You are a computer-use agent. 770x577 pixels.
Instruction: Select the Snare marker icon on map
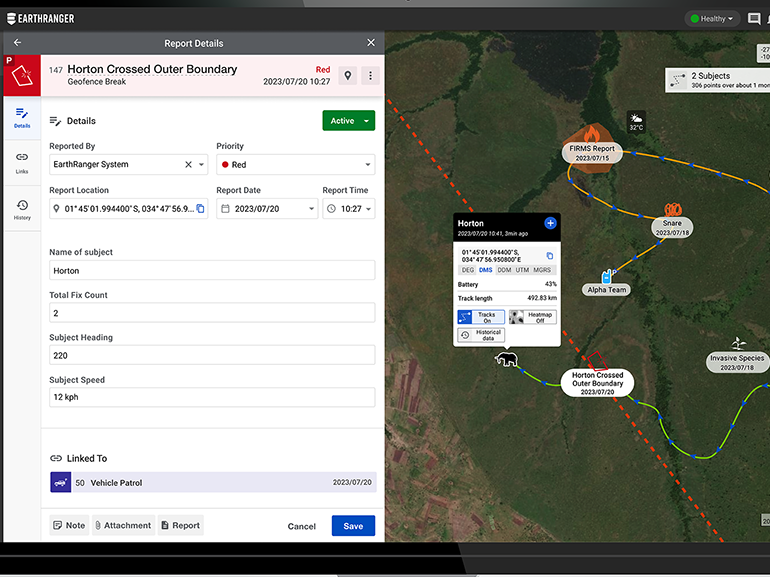pos(673,211)
